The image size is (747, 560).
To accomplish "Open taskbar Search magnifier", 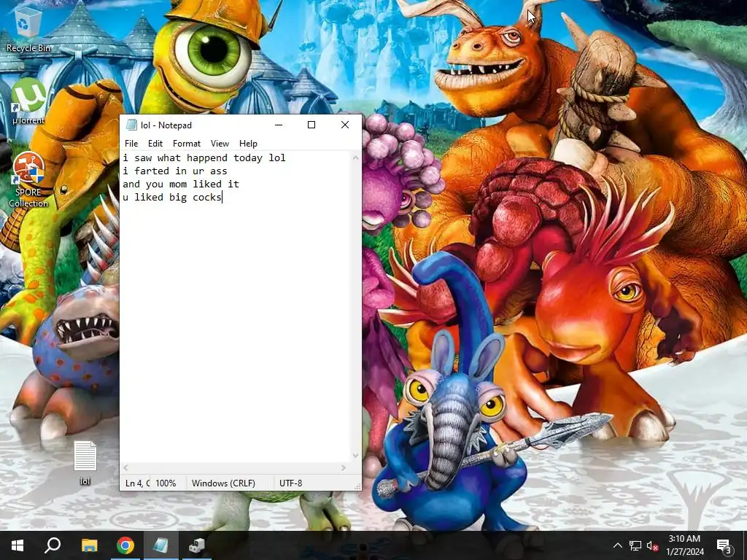I will tap(53, 545).
